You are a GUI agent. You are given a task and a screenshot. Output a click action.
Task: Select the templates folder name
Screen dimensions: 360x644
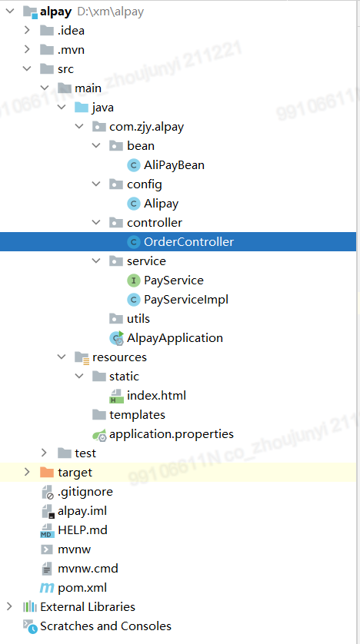tap(137, 415)
